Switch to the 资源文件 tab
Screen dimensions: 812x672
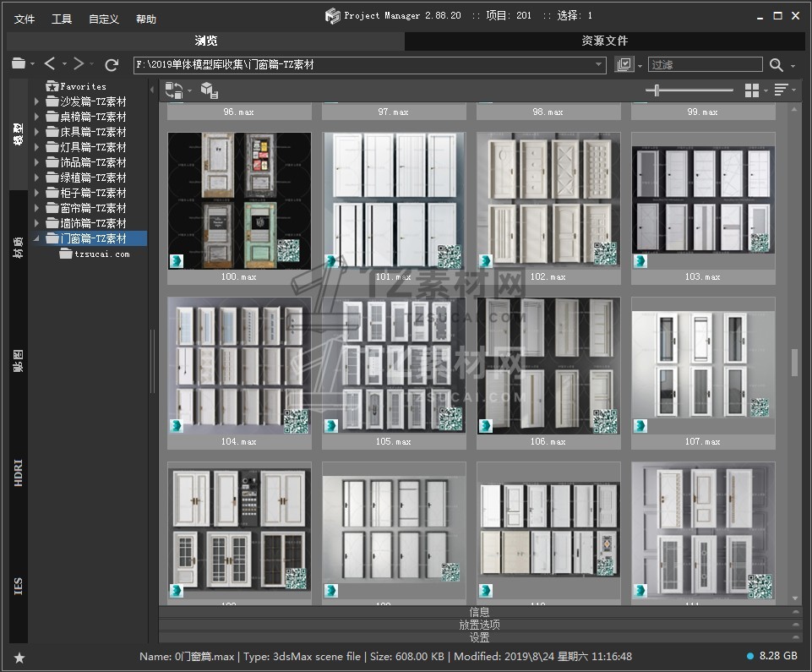coord(604,41)
